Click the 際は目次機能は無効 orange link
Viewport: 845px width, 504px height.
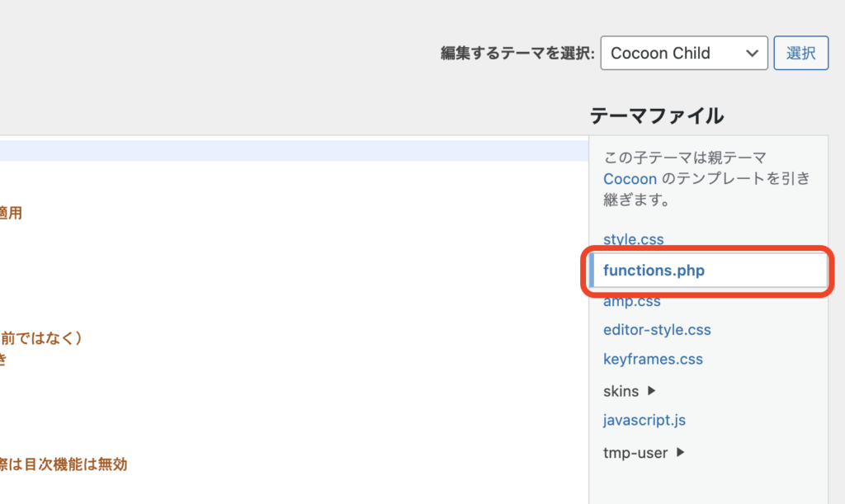64,464
